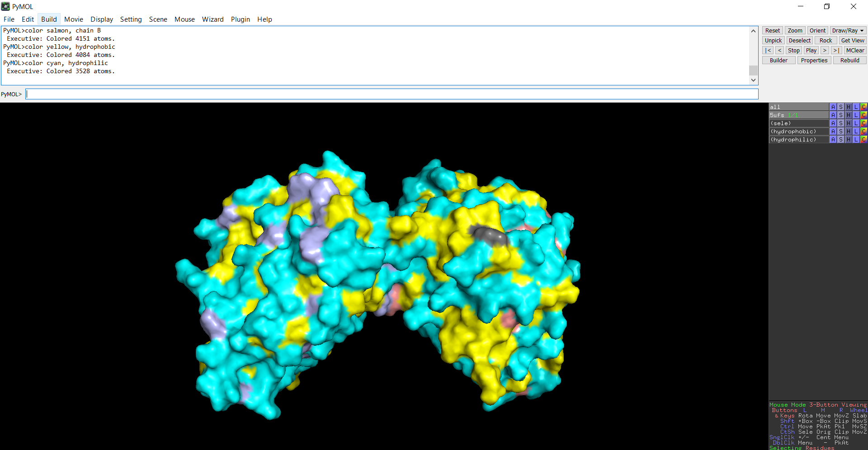Open Show menu for all
Viewport: 868px width, 450px height.
coord(840,107)
